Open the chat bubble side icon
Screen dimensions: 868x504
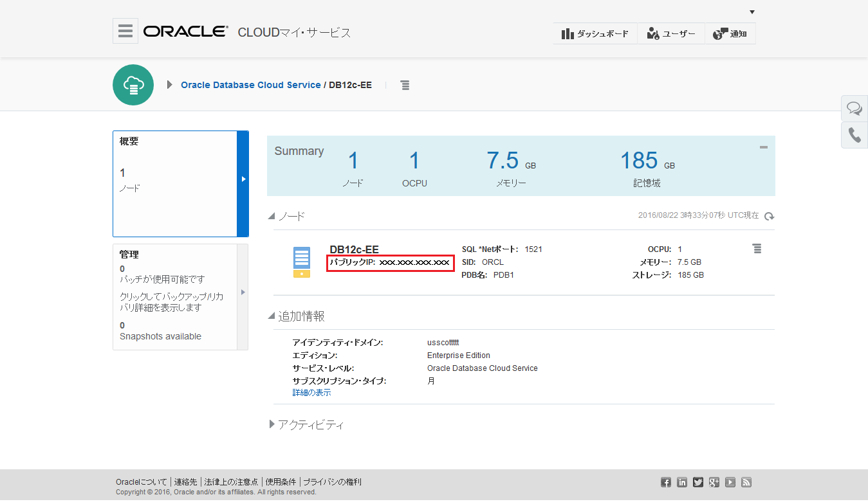point(854,108)
